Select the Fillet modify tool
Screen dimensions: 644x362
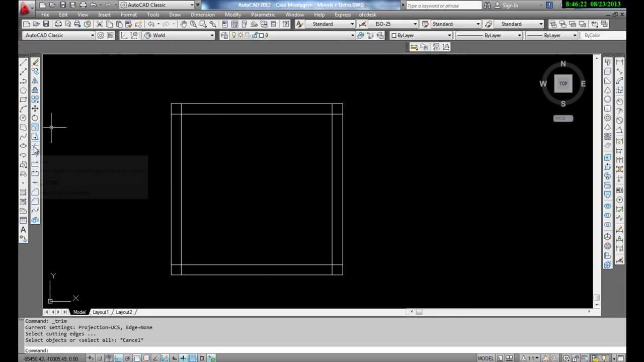(x=35, y=202)
